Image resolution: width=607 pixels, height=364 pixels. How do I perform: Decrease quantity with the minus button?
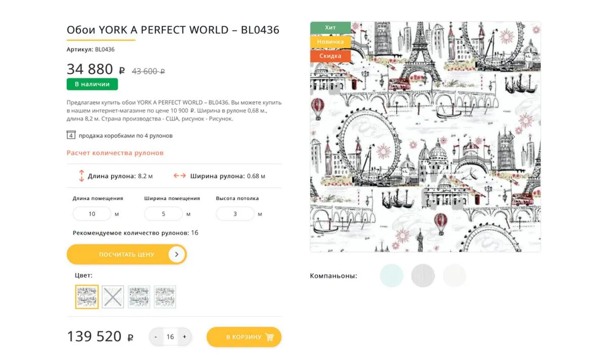click(x=156, y=337)
